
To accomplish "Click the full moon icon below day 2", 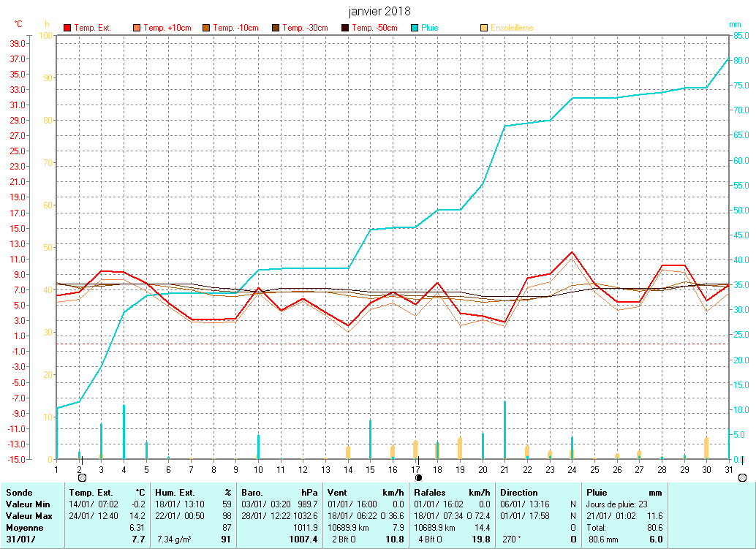I will (82, 477).
